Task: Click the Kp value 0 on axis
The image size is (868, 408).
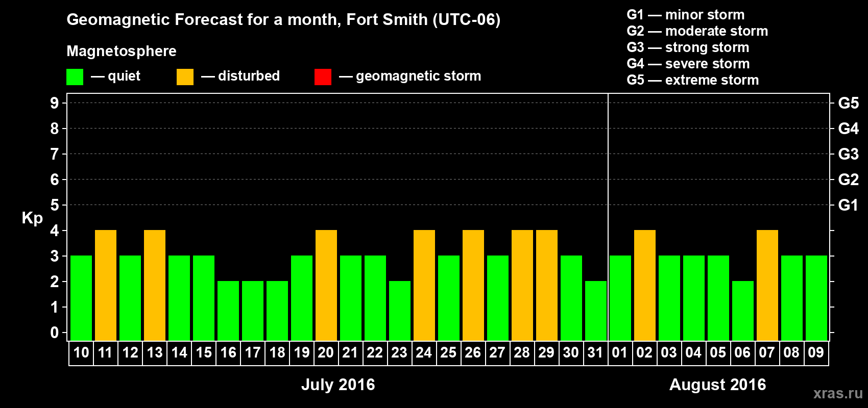Action: coord(54,333)
